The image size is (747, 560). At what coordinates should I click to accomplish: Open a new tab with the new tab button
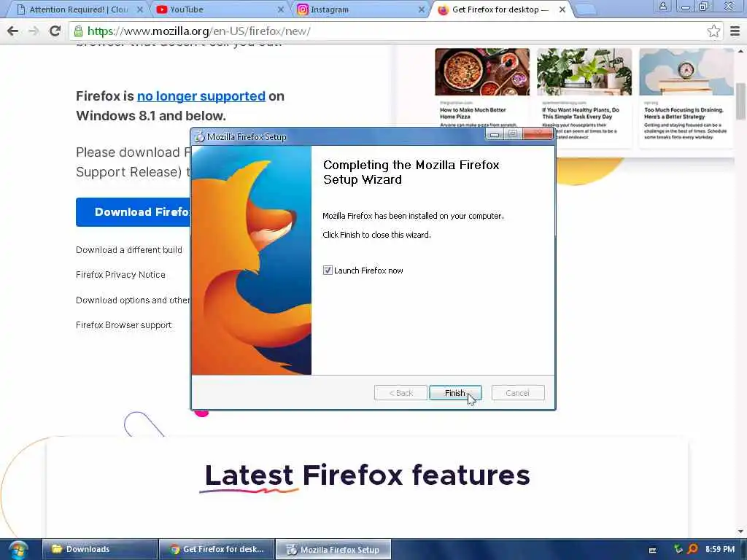click(586, 9)
